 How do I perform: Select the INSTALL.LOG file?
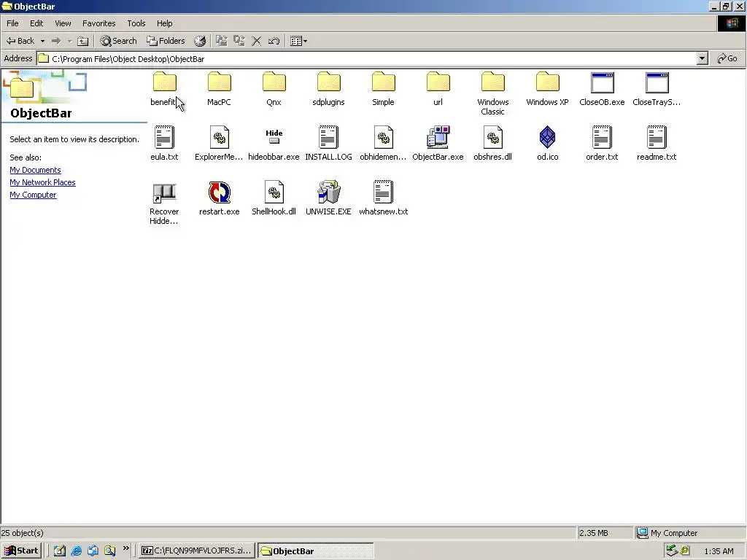(329, 137)
